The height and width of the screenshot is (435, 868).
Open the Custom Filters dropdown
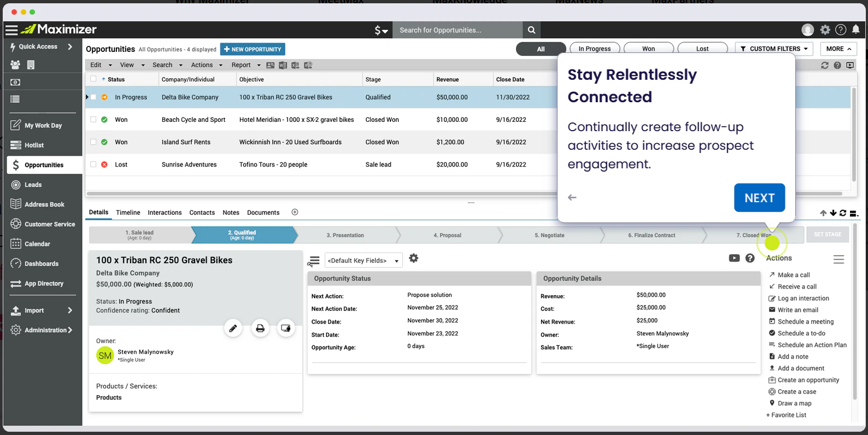click(x=774, y=49)
